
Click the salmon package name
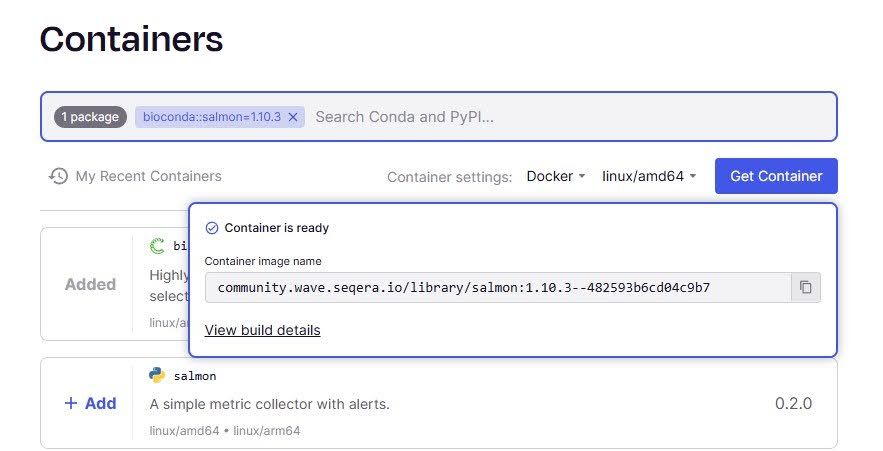[195, 376]
